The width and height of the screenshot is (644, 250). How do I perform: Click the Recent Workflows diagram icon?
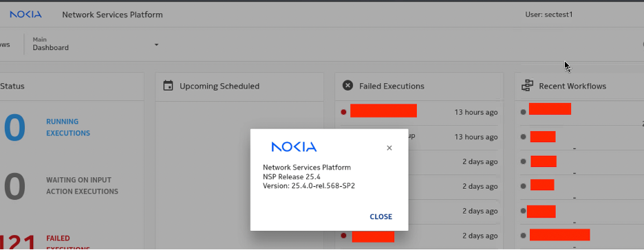(x=527, y=86)
